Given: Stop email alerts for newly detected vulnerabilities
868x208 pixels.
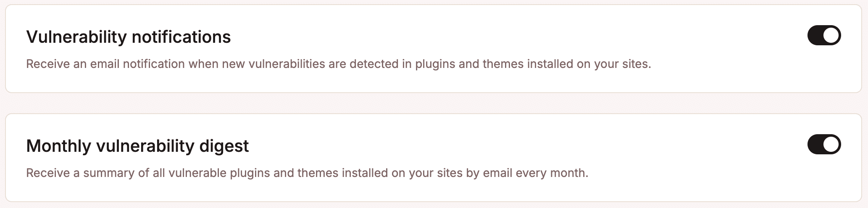Looking at the screenshot, I should pyautogui.click(x=824, y=36).
